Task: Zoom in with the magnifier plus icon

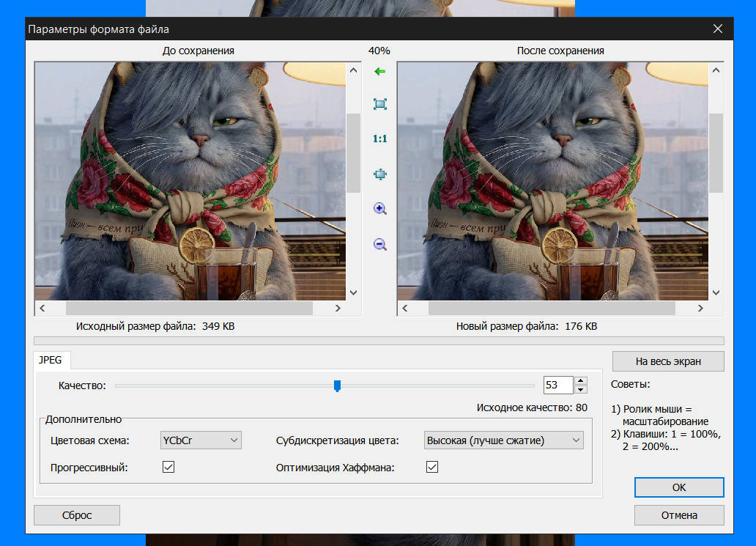Action: (380, 209)
